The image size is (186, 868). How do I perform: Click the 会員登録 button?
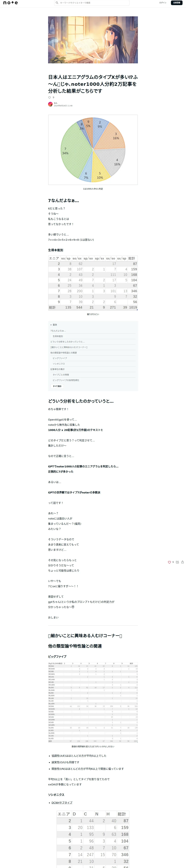coord(177,3)
